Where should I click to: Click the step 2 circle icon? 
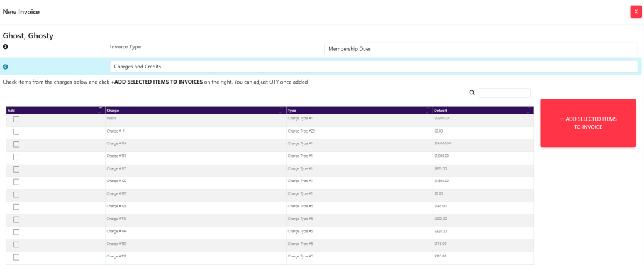pyautogui.click(x=6, y=67)
